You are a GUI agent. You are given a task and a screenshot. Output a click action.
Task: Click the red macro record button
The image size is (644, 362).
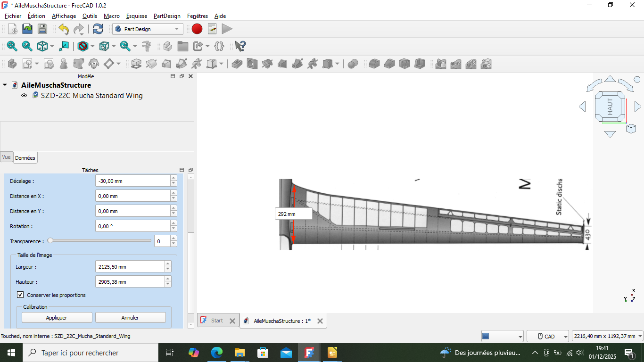197,29
